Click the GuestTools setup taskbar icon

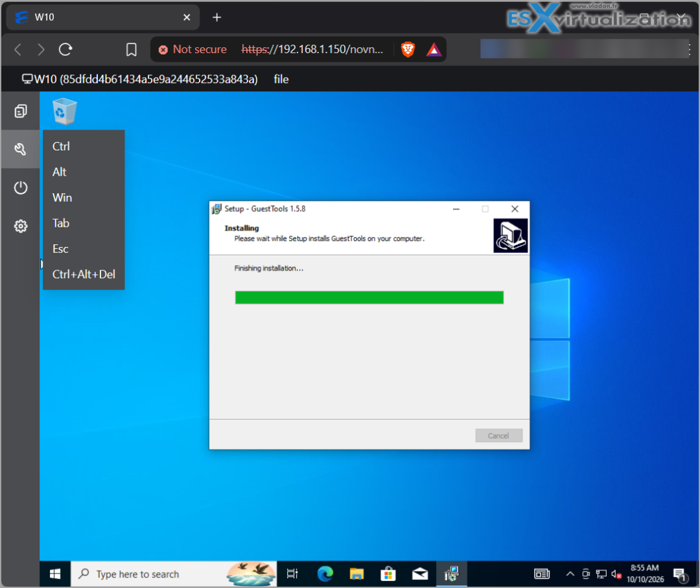[451, 574]
